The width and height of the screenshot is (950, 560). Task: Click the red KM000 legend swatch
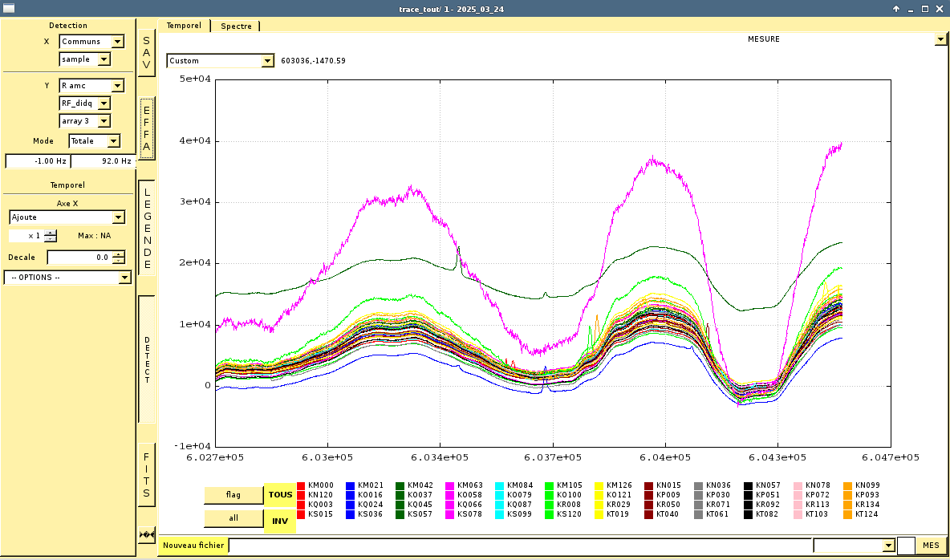click(x=301, y=485)
